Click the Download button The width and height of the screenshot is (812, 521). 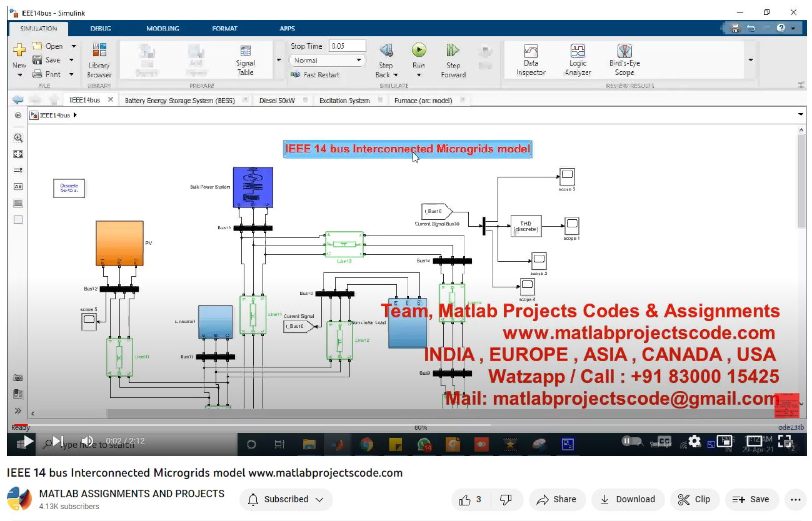click(x=627, y=499)
